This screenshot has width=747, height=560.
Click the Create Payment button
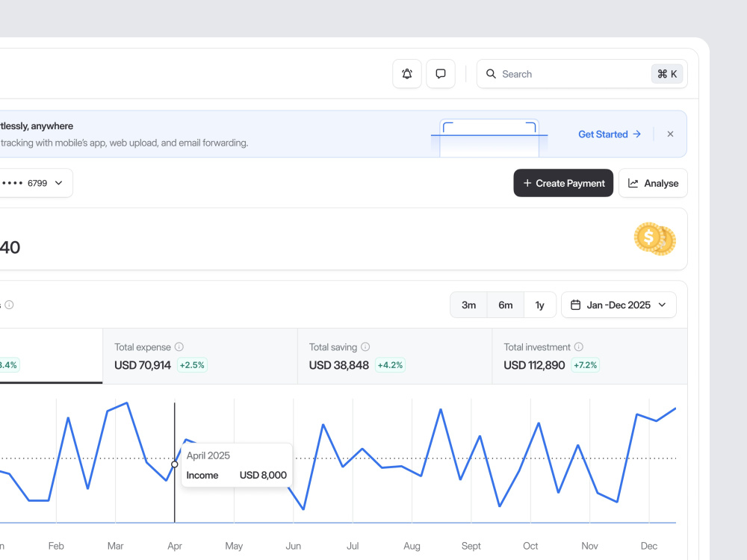click(x=563, y=183)
